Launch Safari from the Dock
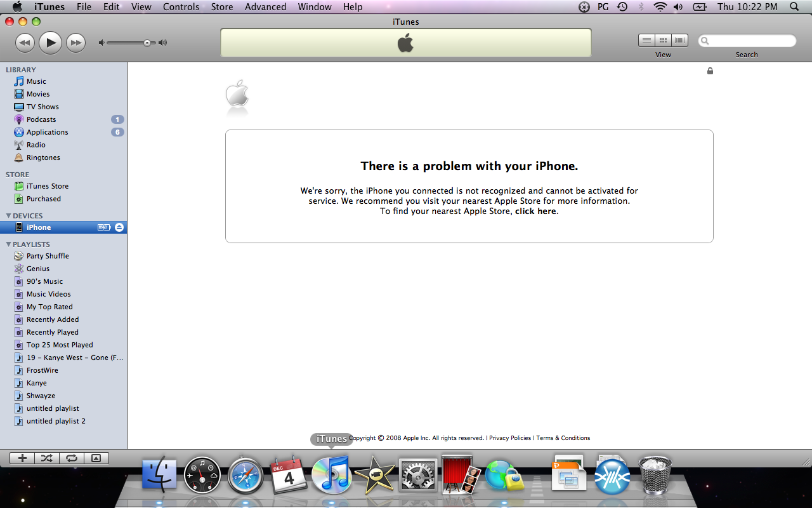 [246, 476]
